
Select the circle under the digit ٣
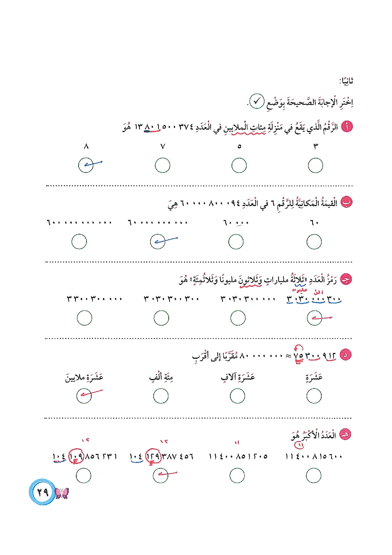[x=315, y=165]
